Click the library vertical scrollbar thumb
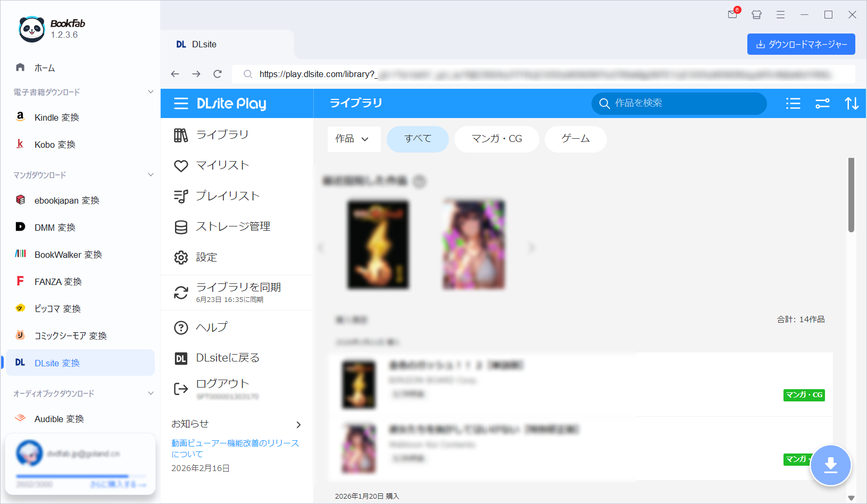 (851, 195)
